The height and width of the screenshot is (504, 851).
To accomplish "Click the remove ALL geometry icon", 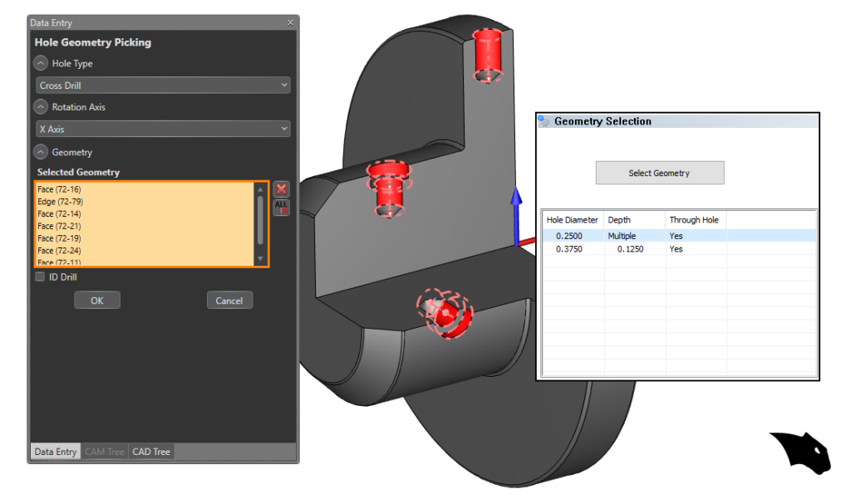I will [x=281, y=208].
